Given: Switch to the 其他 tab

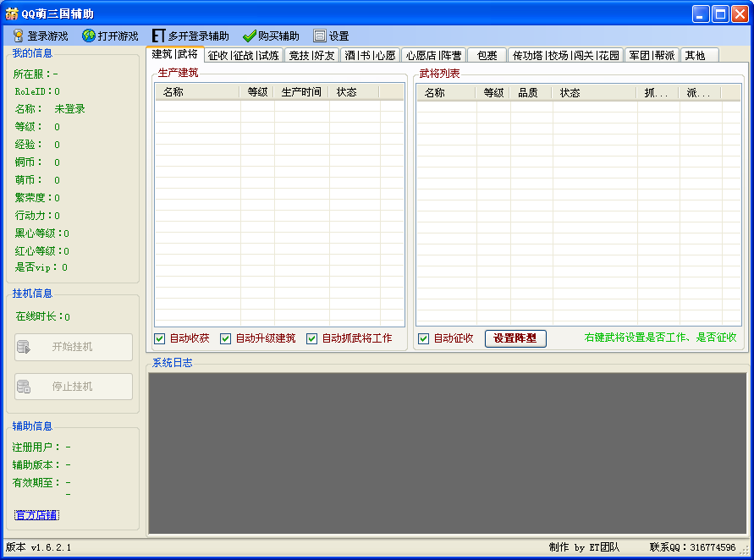Looking at the screenshot, I should pyautogui.click(x=699, y=56).
